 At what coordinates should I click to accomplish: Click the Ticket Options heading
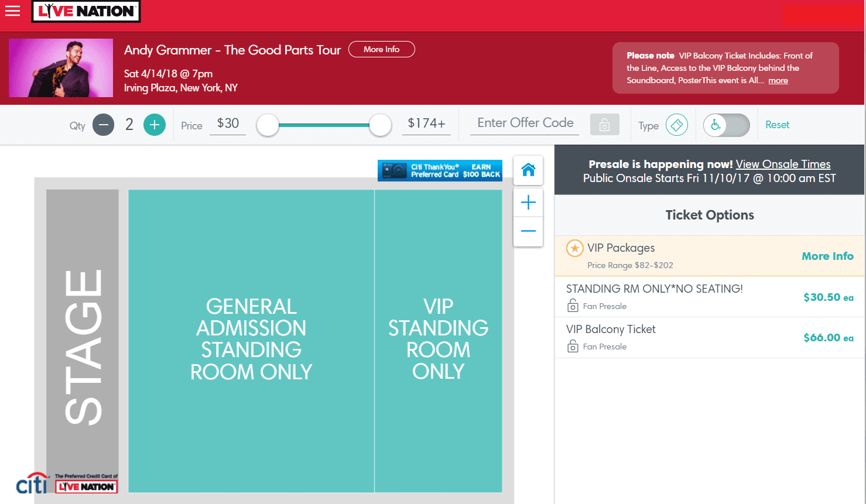click(710, 215)
